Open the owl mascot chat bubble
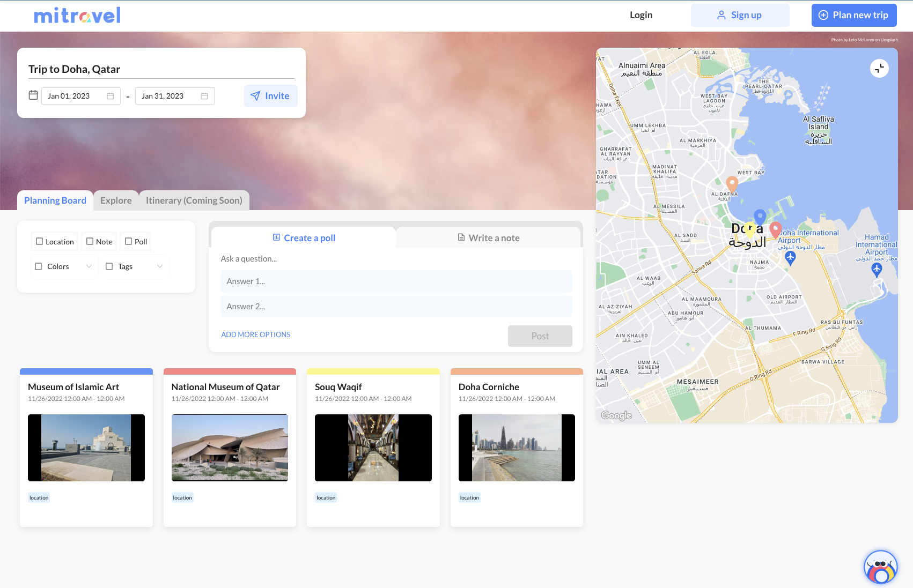 click(x=880, y=567)
